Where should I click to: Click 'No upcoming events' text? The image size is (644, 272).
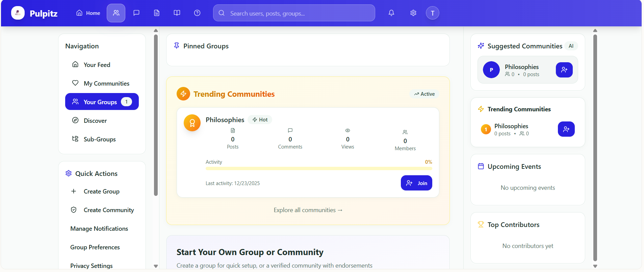pos(528,188)
